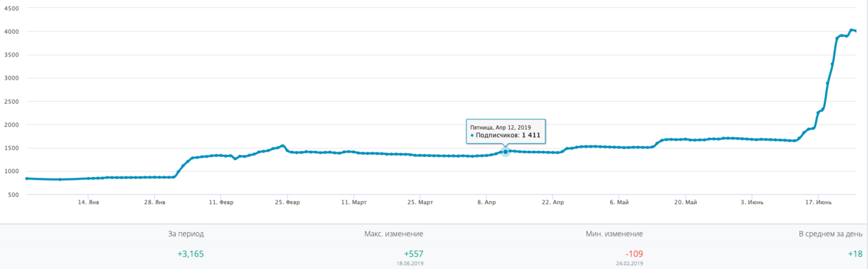Select the 22. Апр axis label
The image size is (868, 269).
pyautogui.click(x=553, y=202)
